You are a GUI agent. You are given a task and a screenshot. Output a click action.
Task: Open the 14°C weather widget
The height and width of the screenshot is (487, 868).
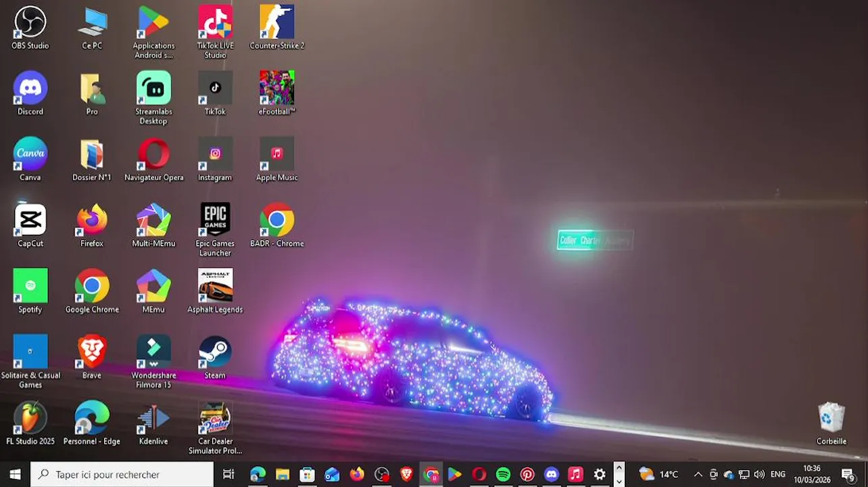[658, 474]
